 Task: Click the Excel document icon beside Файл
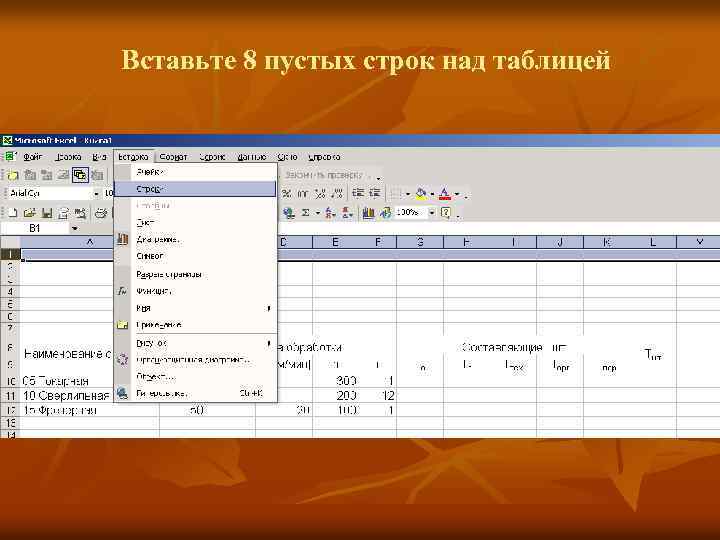10,157
